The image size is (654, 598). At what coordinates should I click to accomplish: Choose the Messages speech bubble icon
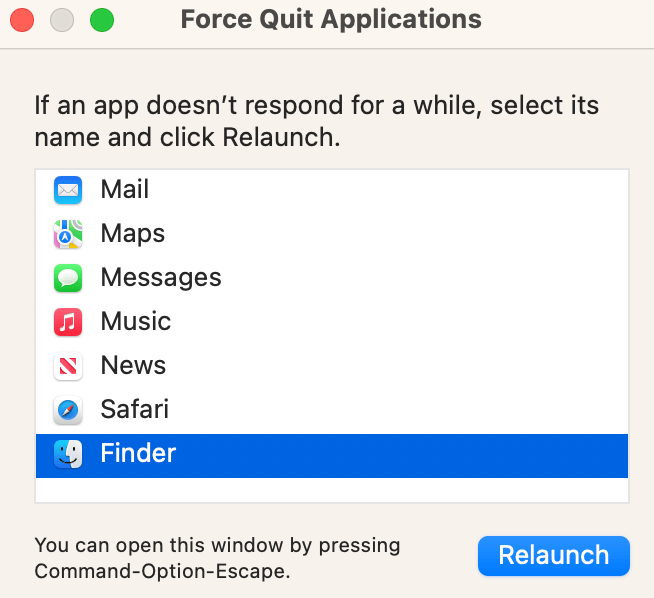[68, 278]
